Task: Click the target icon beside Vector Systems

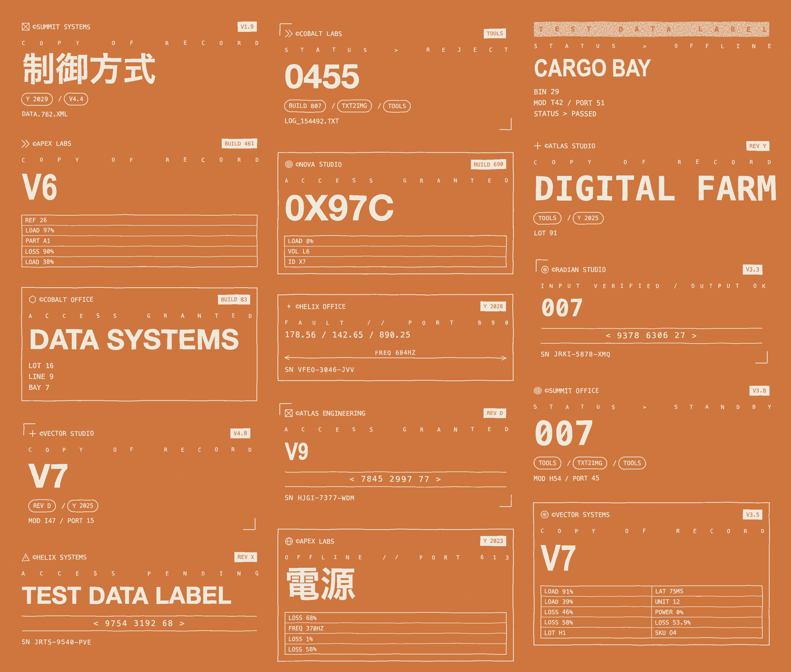Action: (x=545, y=515)
